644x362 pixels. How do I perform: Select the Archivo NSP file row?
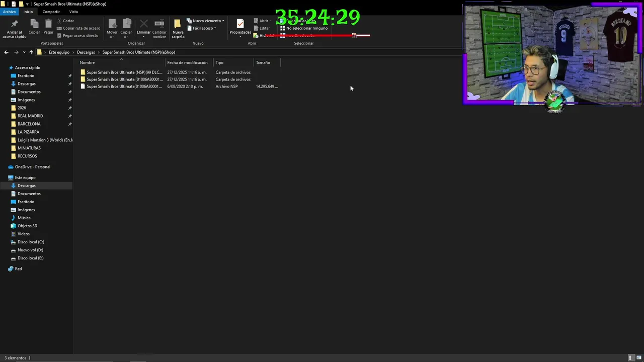coord(180,86)
